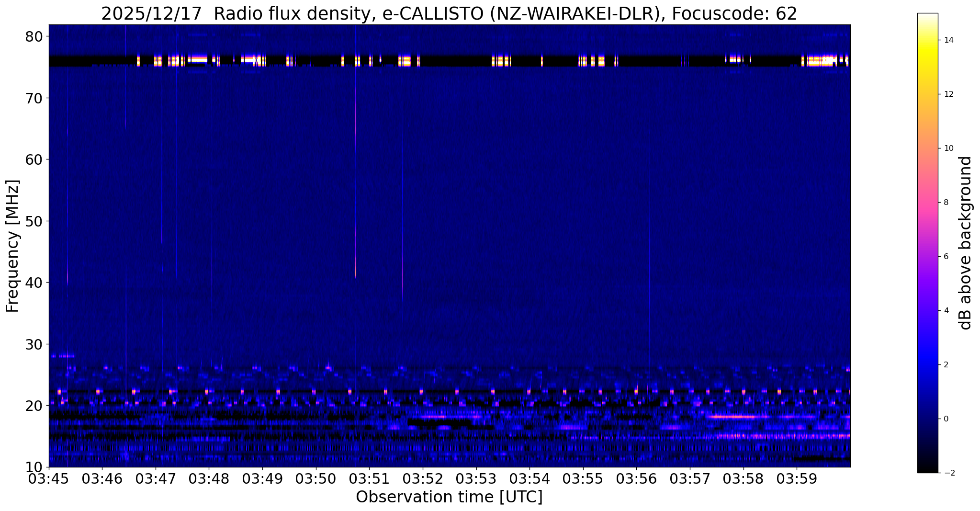980x511 pixels.
Task: Click the 03:59 time tick label
Action: click(x=797, y=478)
